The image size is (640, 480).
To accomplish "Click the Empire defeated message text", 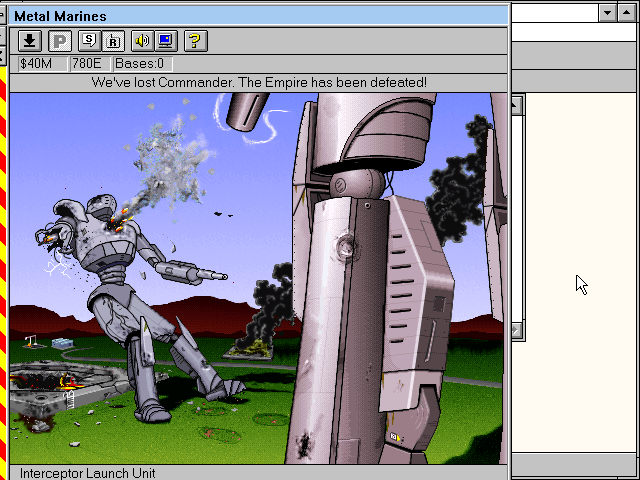I will [259, 82].
